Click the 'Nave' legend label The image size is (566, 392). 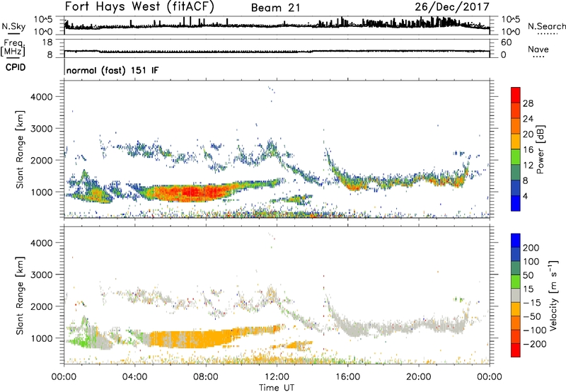point(538,49)
